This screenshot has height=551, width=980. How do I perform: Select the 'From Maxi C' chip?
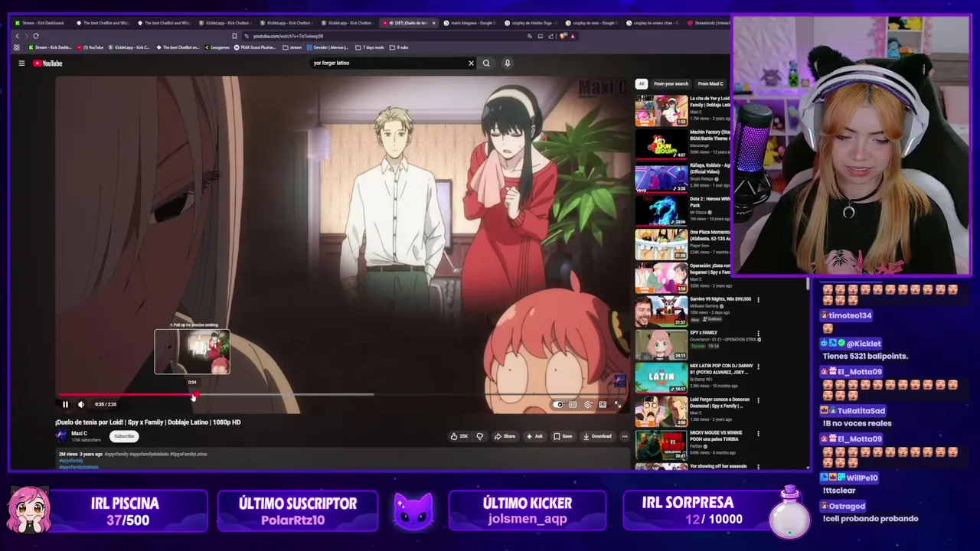point(710,83)
